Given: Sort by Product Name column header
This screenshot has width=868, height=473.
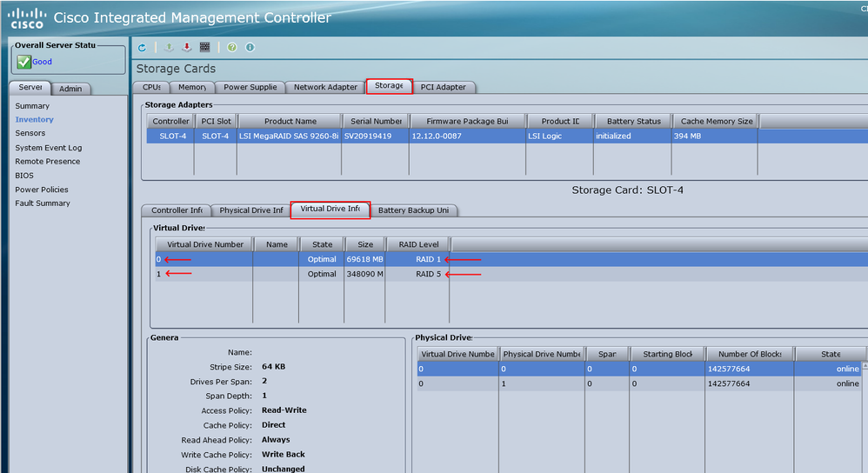Looking at the screenshot, I should [290, 121].
